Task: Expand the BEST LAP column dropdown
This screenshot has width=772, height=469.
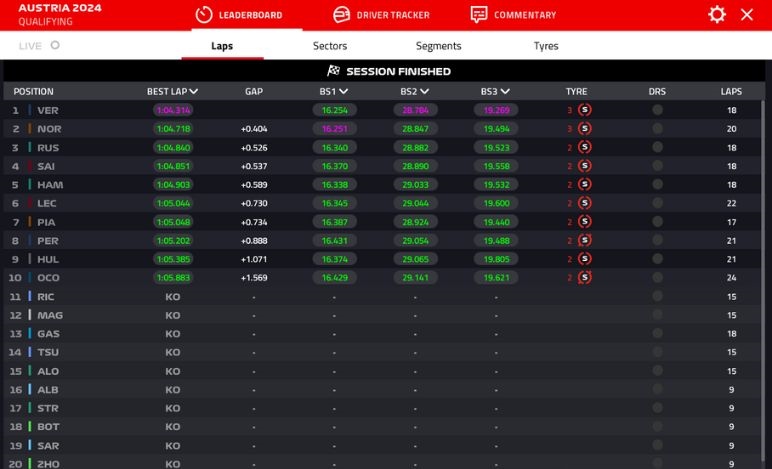Action: tap(194, 92)
